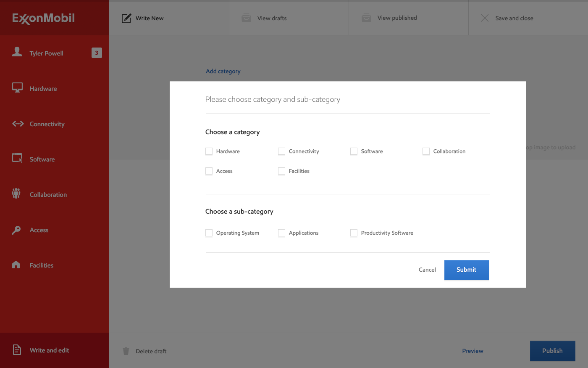Cancel the category selection dialog
The image size is (588, 368).
pyautogui.click(x=427, y=270)
